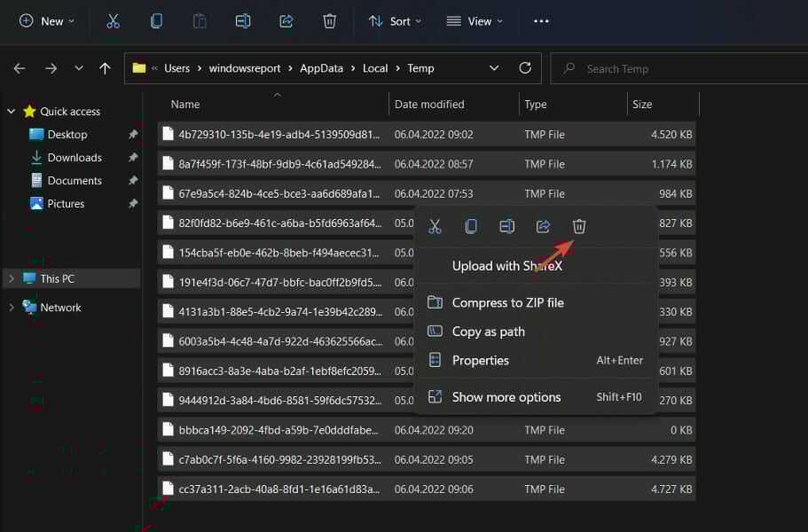The height and width of the screenshot is (532, 808).
Task: Choose Show more options
Action: (536, 397)
